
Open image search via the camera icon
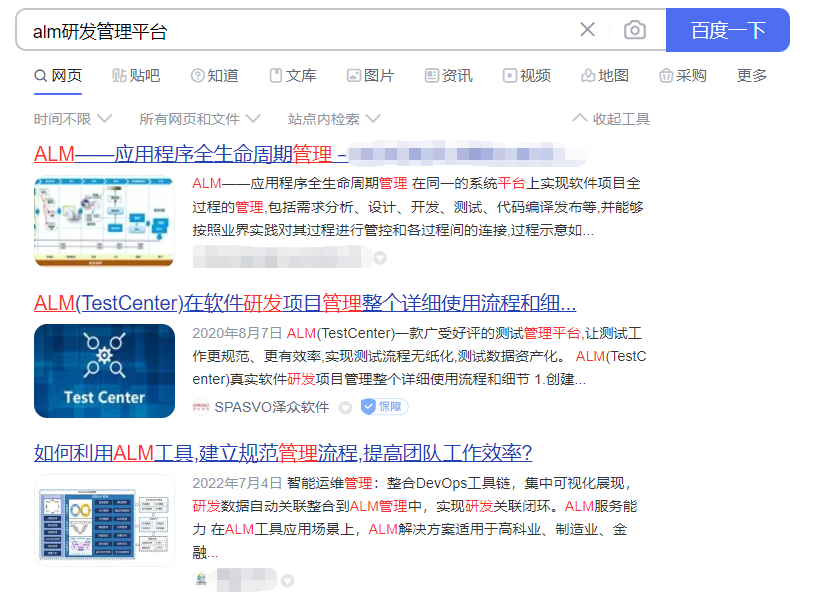(x=635, y=30)
